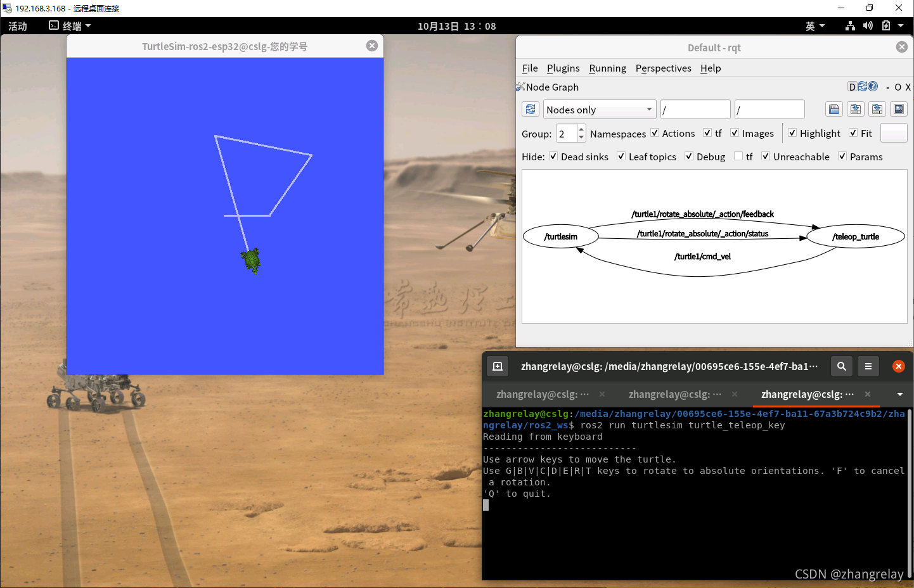
Task: Open the battery/power icon in top bar
Action: click(x=886, y=26)
